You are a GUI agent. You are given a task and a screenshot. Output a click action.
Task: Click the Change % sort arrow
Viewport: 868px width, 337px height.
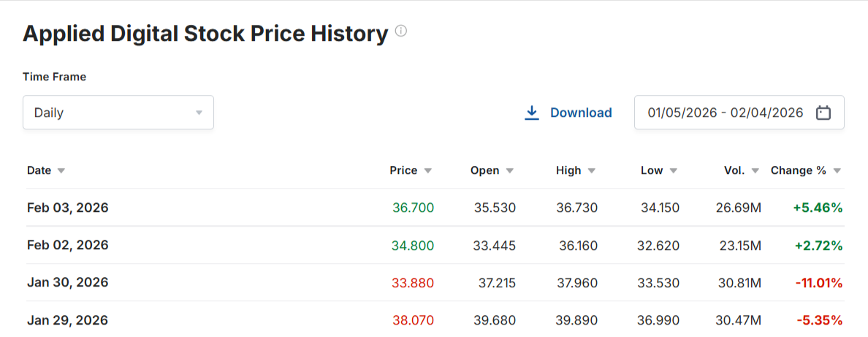pyautogui.click(x=837, y=171)
